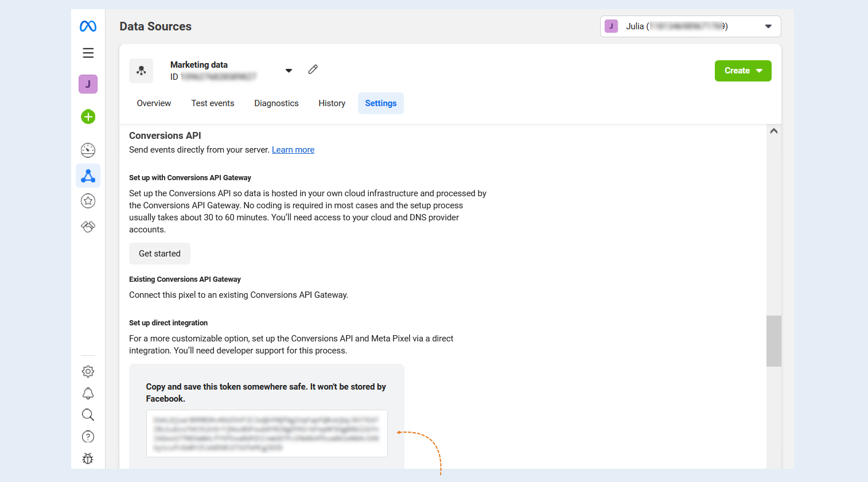Click the blurred access token field
The image size is (868, 482).
point(267,433)
